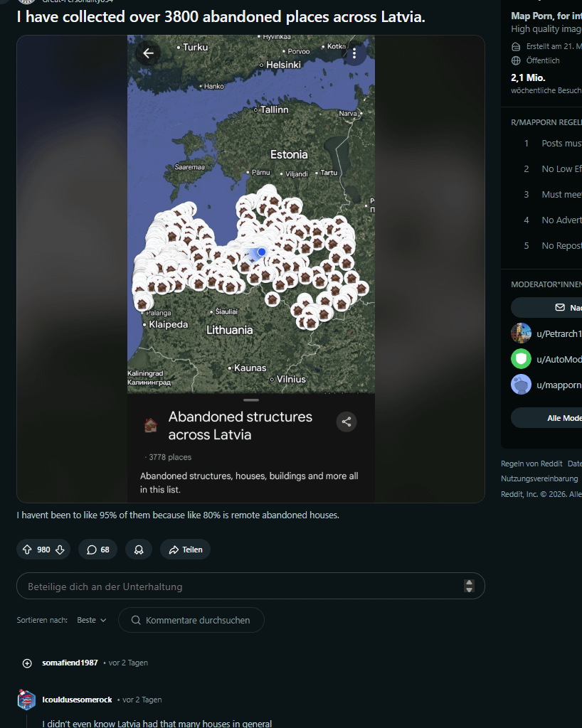The height and width of the screenshot is (728, 582).
Task: Click the u/Petrarch1 moderator avatar
Action: coord(521,333)
